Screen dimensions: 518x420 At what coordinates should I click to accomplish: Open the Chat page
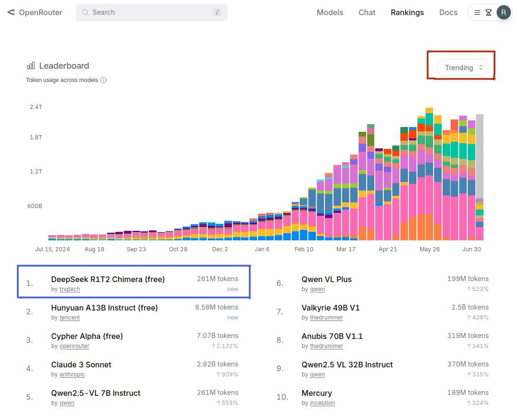pos(367,12)
